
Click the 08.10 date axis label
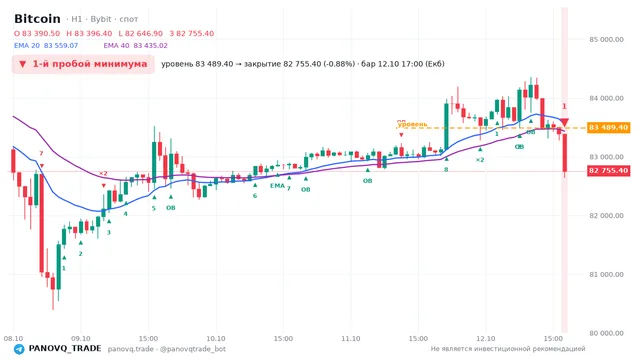(13, 339)
